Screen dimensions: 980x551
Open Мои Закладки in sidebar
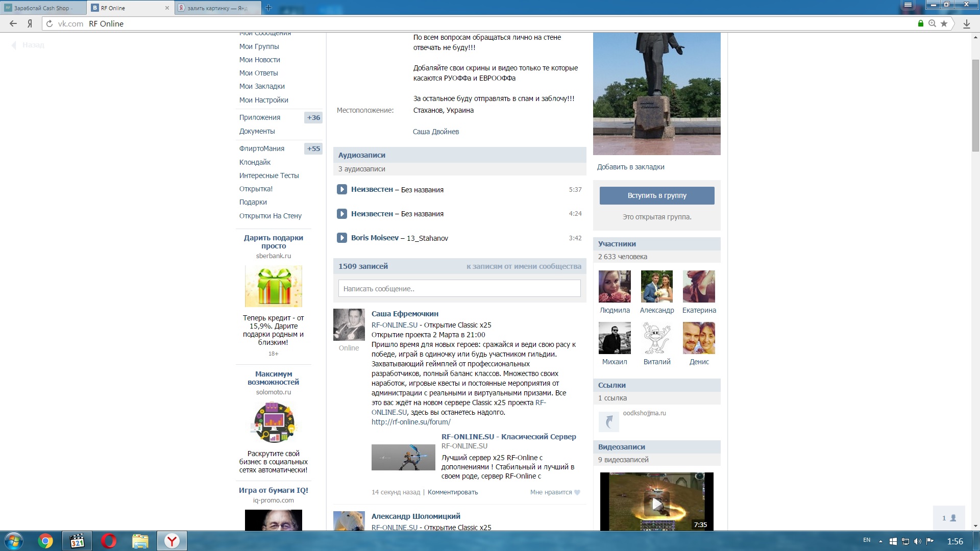(262, 86)
